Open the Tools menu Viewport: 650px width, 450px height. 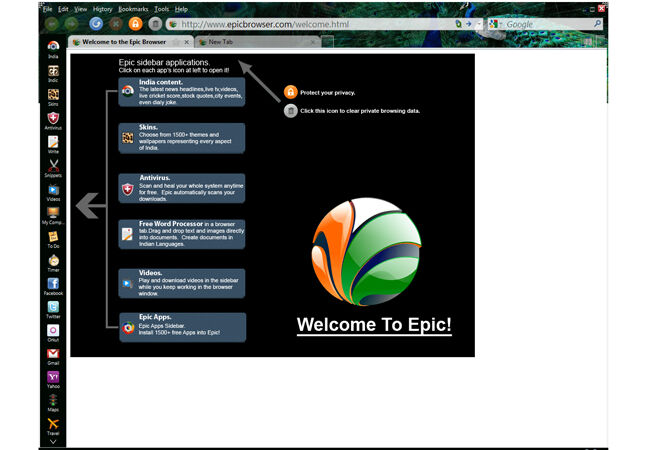click(x=162, y=9)
